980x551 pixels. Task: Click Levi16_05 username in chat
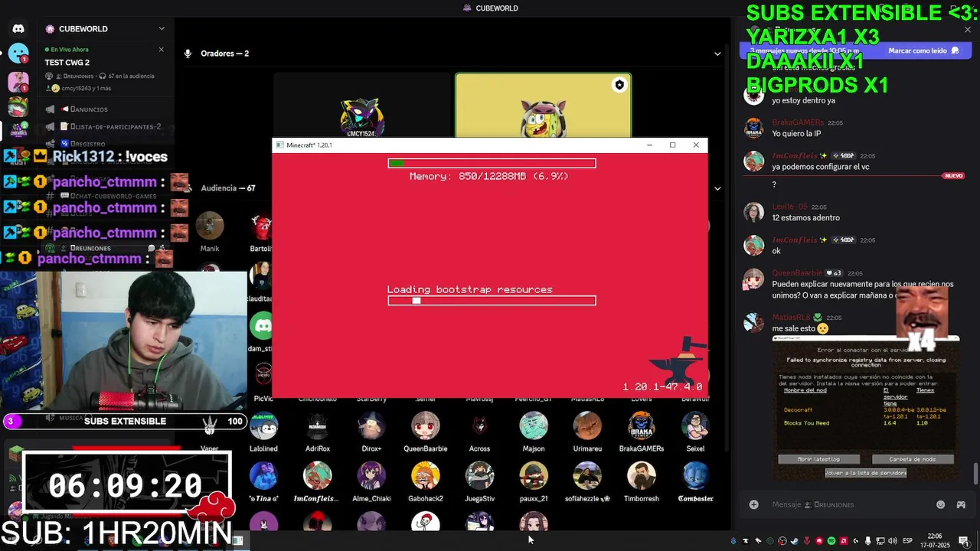click(789, 207)
